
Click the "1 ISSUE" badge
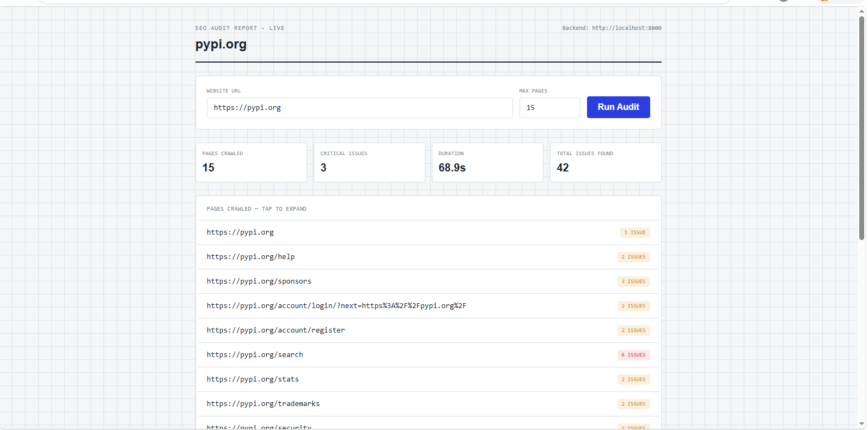[x=635, y=232]
